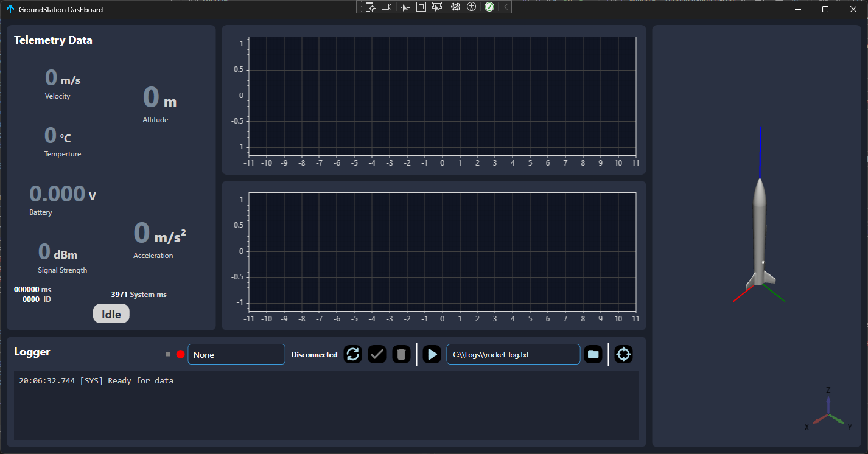Run the accessibility scan person icon

point(472,7)
